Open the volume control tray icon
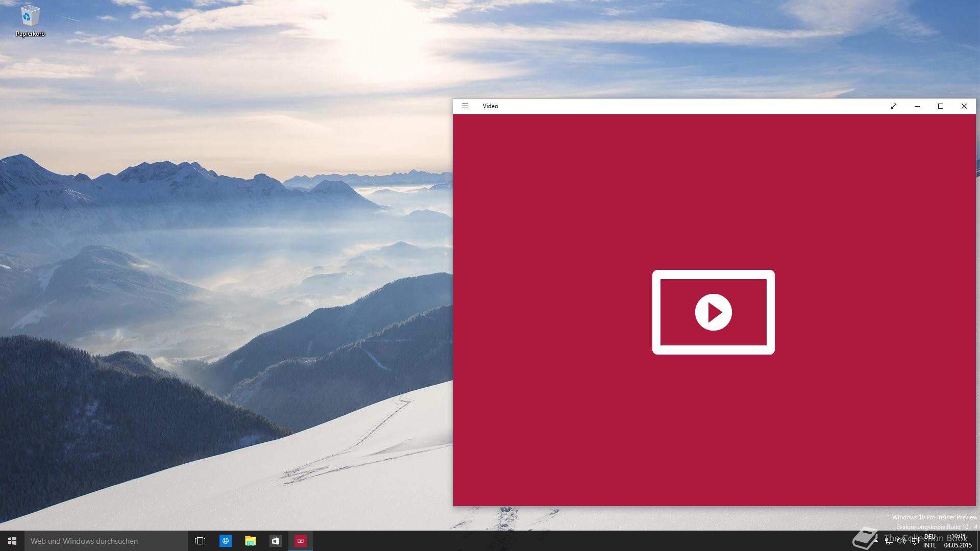This screenshot has width=980, height=551. pyautogui.click(x=901, y=541)
